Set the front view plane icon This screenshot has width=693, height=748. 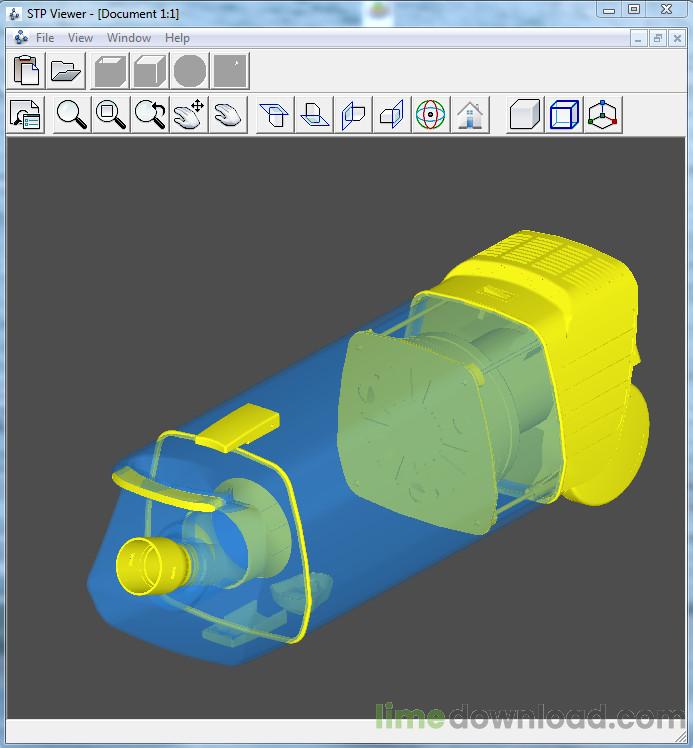[353, 114]
